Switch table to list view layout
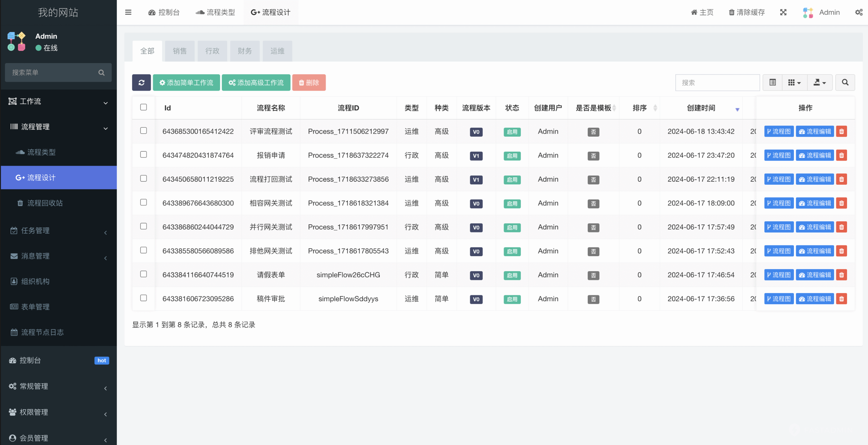This screenshot has height=445, width=868. pos(772,82)
